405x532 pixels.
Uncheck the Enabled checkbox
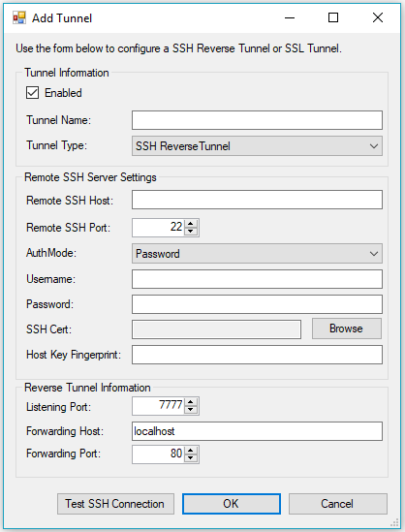coord(33,93)
